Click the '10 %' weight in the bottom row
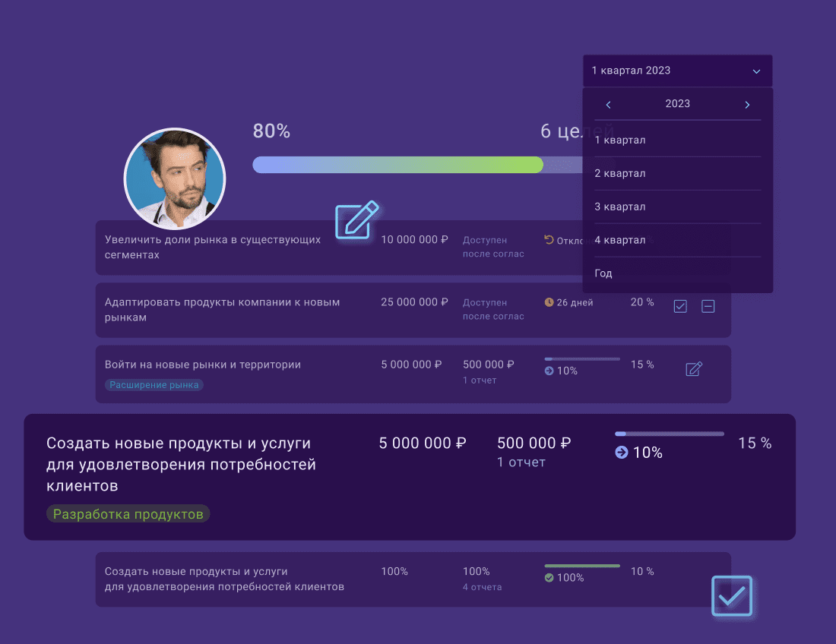 tap(642, 571)
